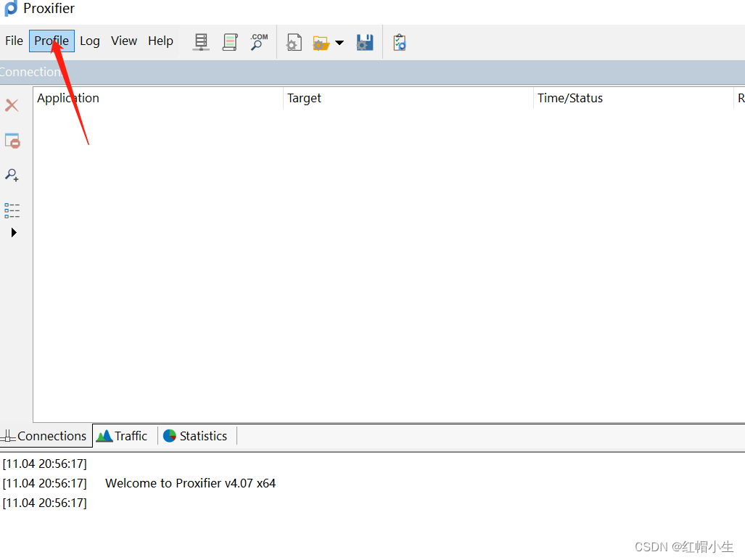Sort by Target column header
This screenshot has height=560, width=745.
[x=408, y=99]
